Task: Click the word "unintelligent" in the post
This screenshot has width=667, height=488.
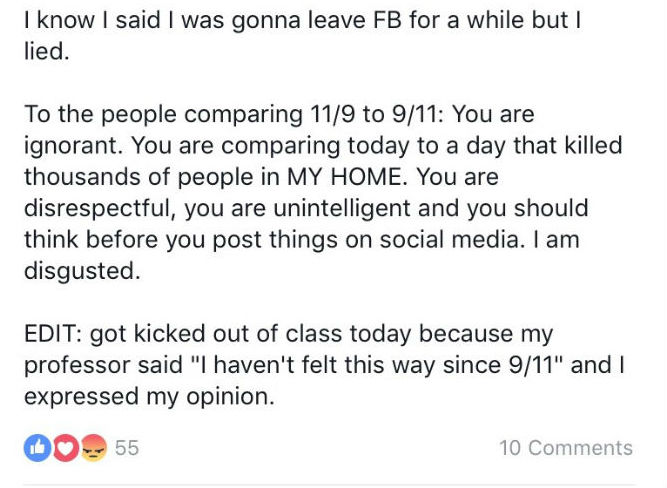Action: (x=341, y=209)
